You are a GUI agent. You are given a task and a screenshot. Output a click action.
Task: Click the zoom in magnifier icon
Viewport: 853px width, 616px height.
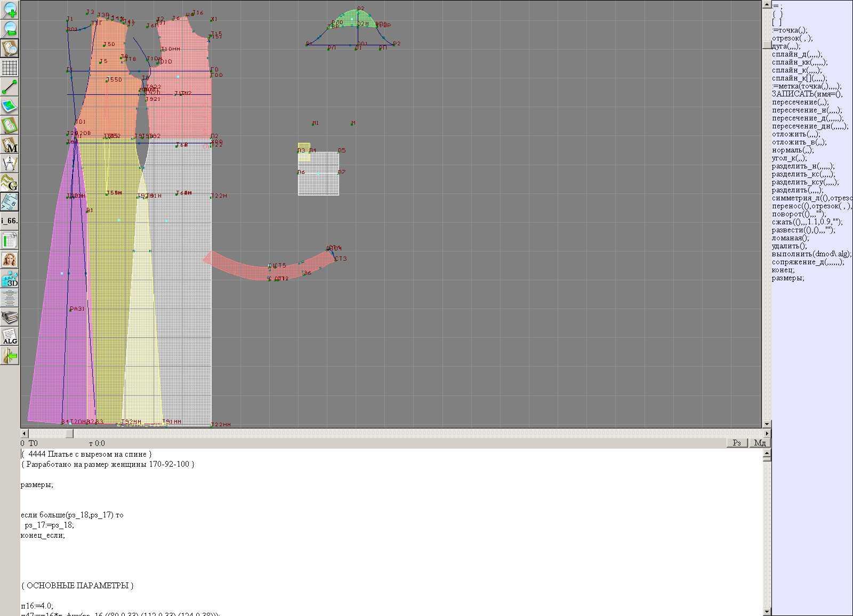click(10, 10)
